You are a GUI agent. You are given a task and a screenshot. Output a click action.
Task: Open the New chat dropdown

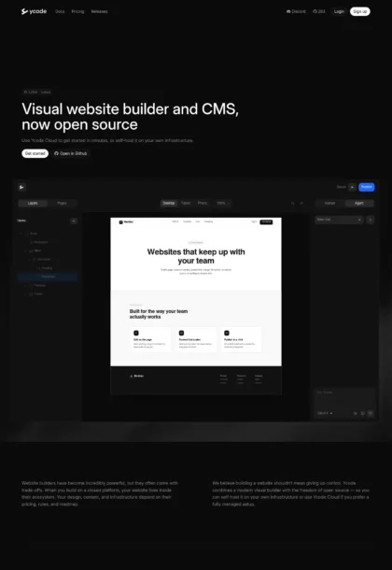point(339,220)
